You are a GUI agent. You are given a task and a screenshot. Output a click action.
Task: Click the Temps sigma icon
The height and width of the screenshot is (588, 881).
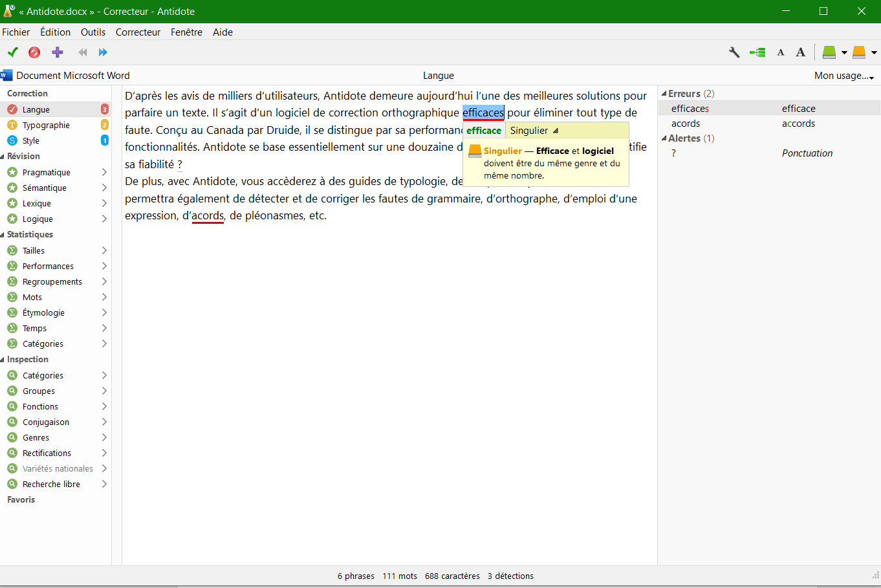pyautogui.click(x=12, y=329)
